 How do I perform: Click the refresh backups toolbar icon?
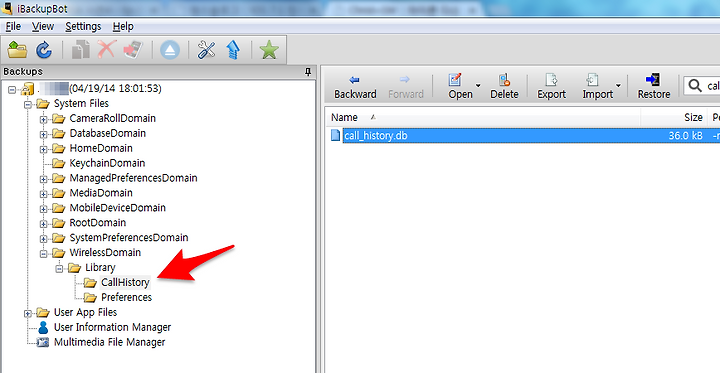44,50
